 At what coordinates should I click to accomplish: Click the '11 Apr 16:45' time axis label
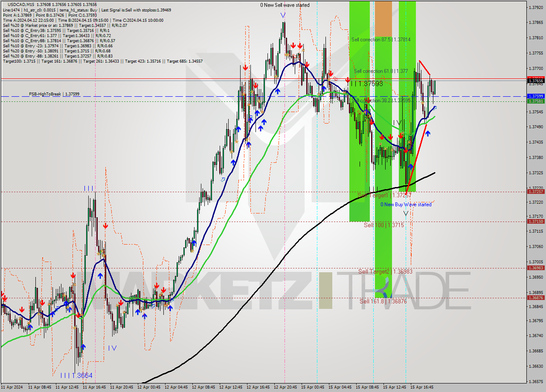(x=94, y=387)
